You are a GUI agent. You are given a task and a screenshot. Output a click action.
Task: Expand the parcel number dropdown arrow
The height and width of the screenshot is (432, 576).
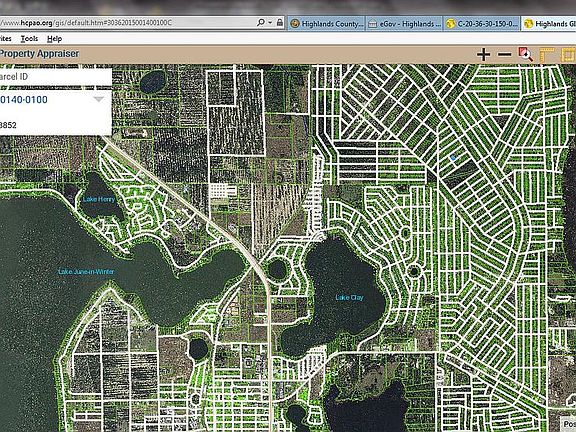click(98, 100)
